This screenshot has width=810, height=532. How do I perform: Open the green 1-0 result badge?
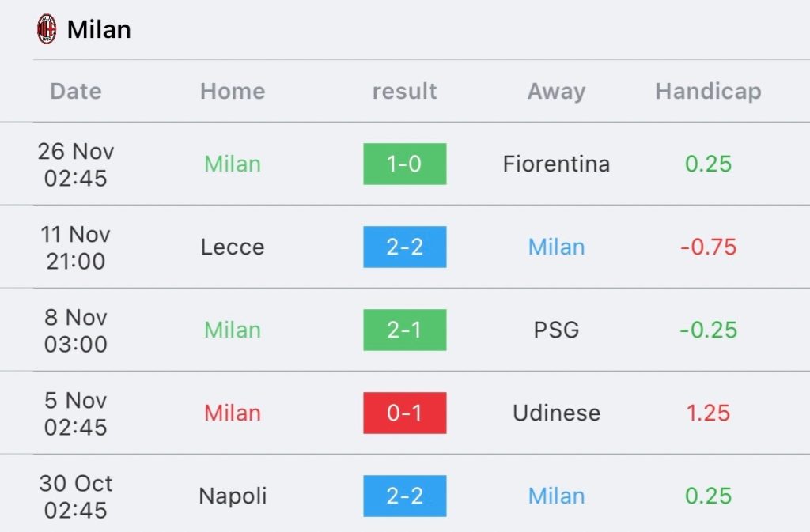(404, 164)
